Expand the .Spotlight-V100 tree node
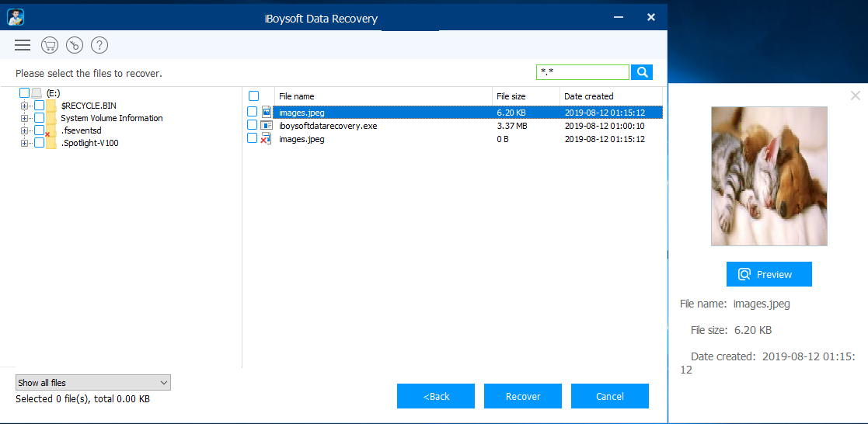Viewport: 868px width, 424px height. click(x=25, y=143)
